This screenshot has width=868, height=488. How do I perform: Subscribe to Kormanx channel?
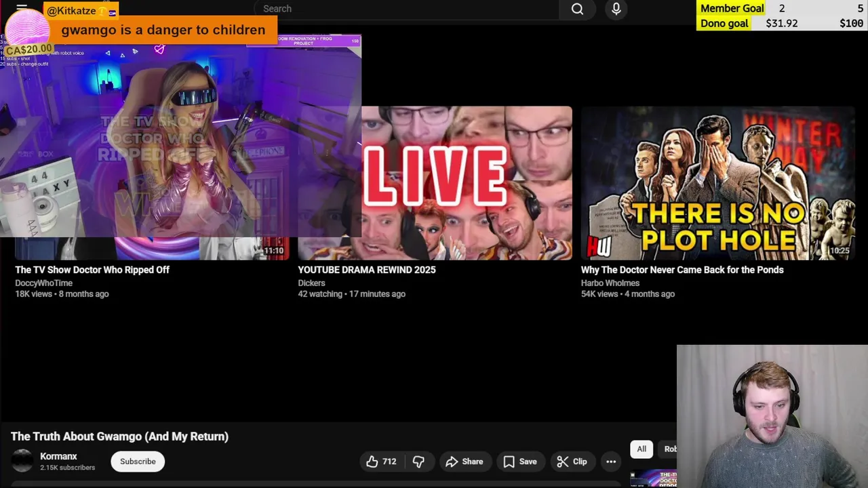138,462
